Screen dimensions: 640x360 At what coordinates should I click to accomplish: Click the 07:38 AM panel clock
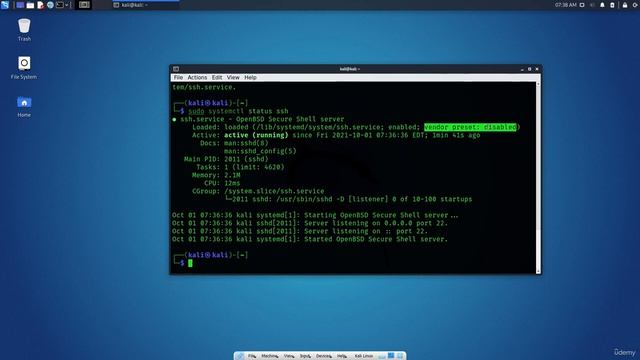click(x=566, y=5)
